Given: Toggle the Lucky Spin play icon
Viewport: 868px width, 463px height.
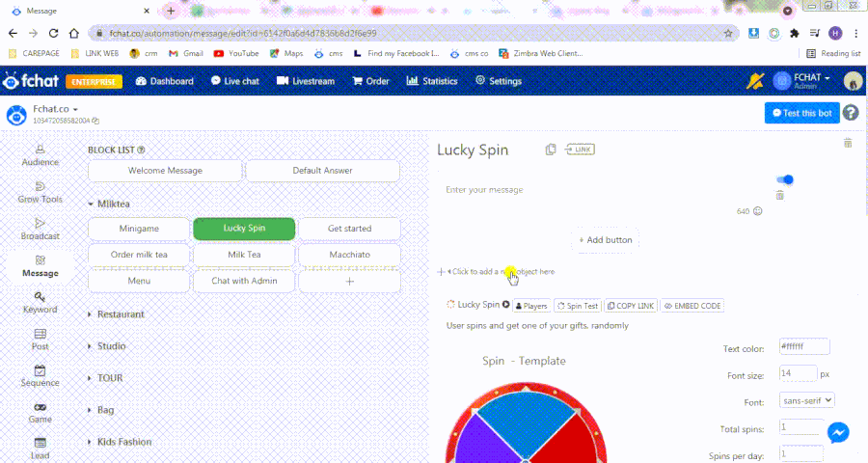Looking at the screenshot, I should pyautogui.click(x=506, y=305).
